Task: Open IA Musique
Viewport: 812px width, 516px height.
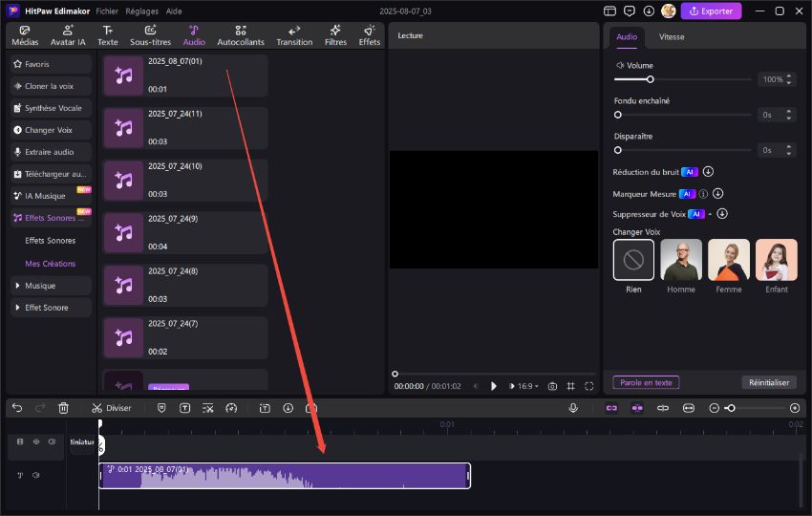Action: [x=51, y=195]
